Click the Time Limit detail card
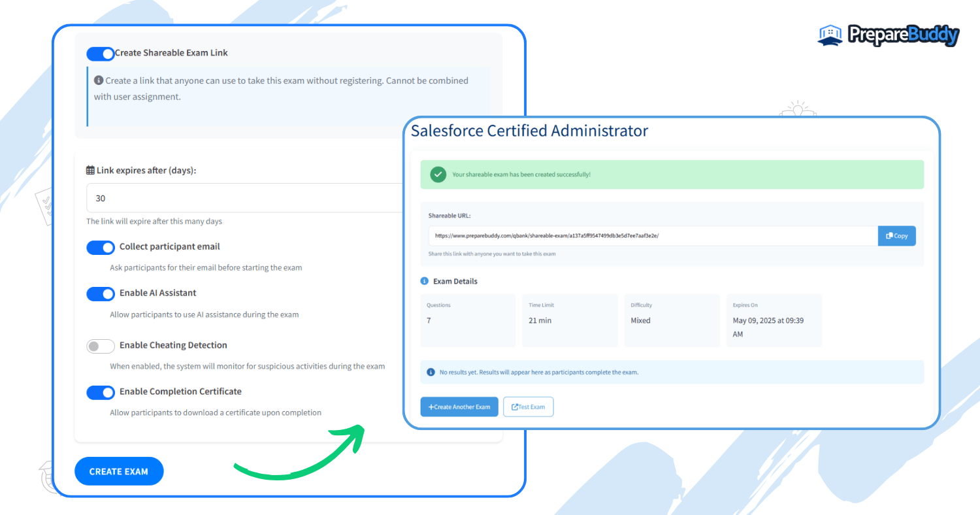Screen dimensions: 980x515 pyautogui.click(x=570, y=320)
